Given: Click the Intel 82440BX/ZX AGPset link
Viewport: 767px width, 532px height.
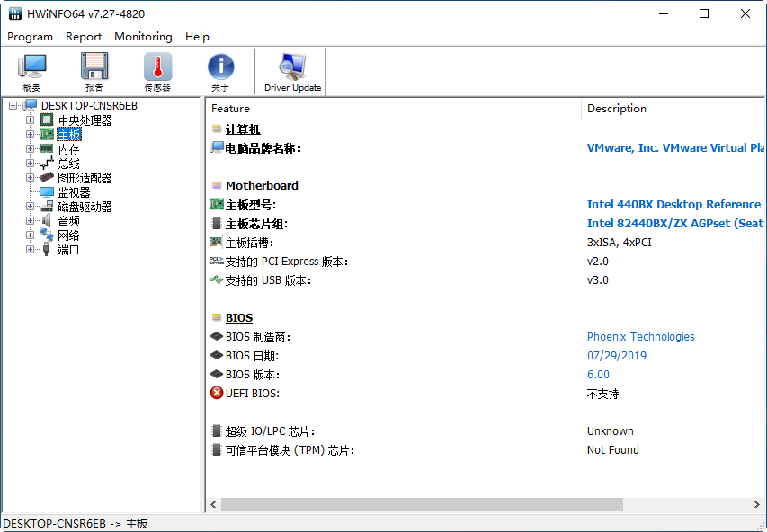Looking at the screenshot, I should click(675, 224).
